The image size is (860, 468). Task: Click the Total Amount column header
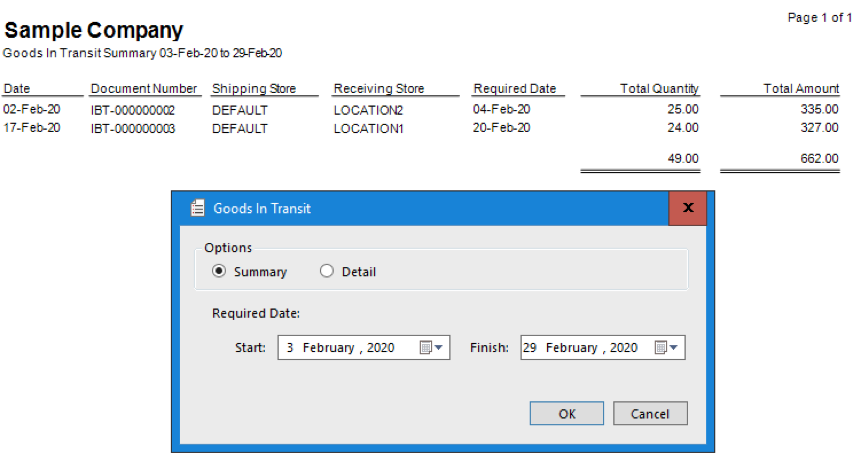tap(801, 89)
